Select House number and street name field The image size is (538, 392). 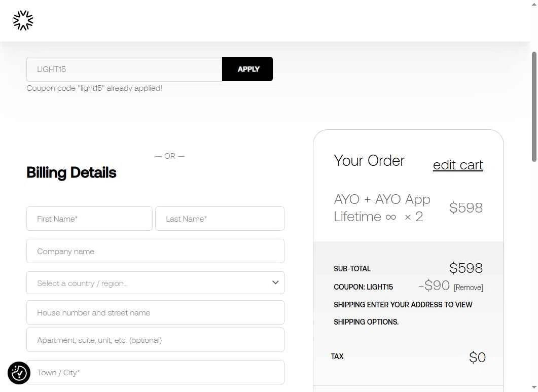[x=156, y=313]
